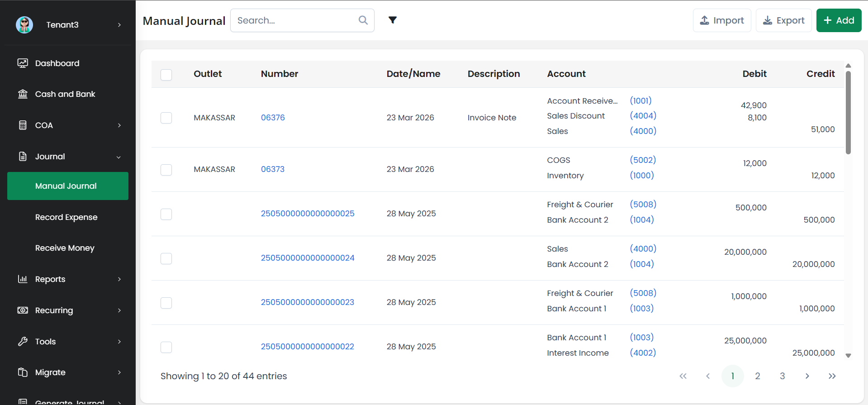
Task: Click the Number column header
Action: 280,74
